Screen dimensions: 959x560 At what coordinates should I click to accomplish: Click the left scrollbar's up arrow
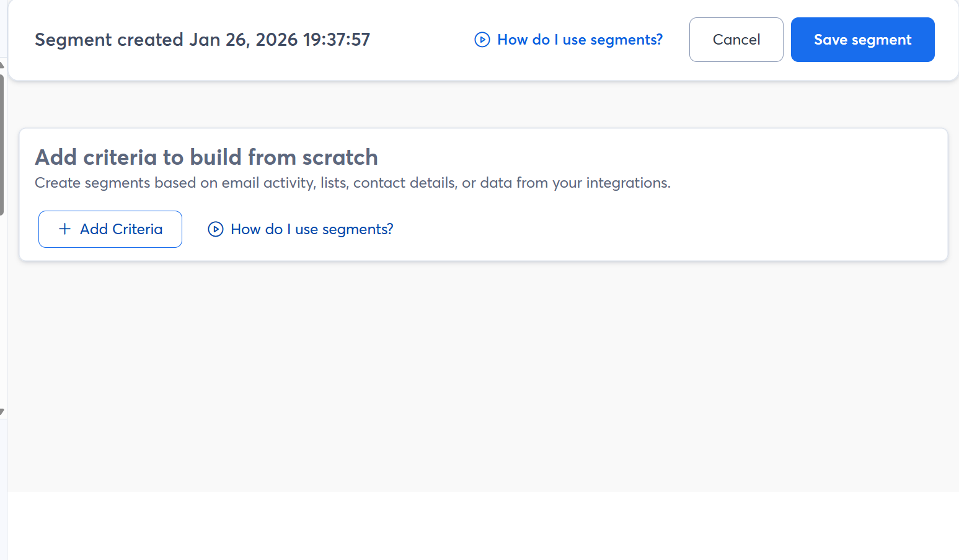coord(2,64)
